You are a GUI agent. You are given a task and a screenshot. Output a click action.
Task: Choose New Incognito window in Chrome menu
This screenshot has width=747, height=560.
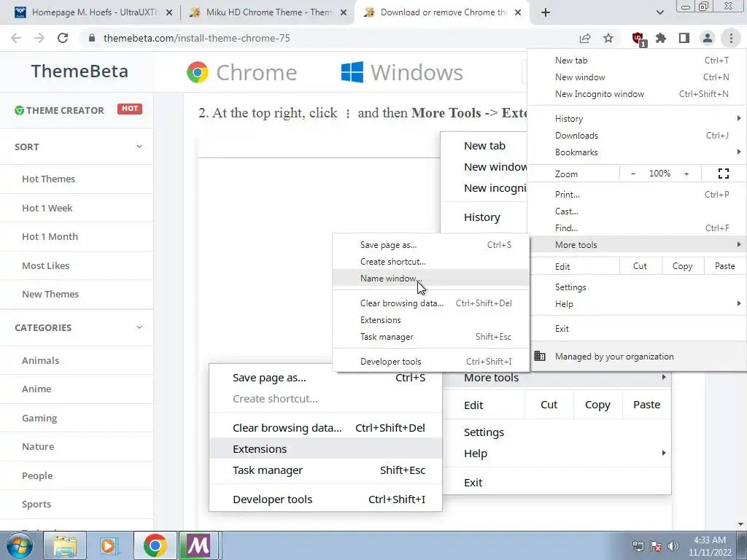pyautogui.click(x=637, y=94)
